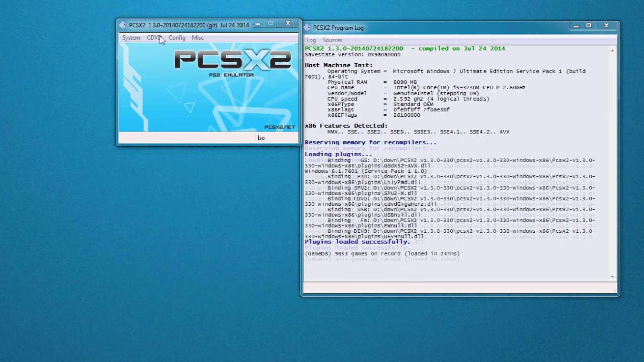Maximize the PCSX2 Program Log window
This screenshot has width=644, height=362.
pos(589,26)
